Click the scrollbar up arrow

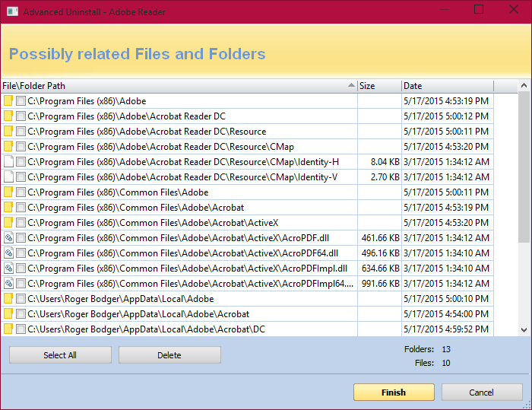point(524,86)
